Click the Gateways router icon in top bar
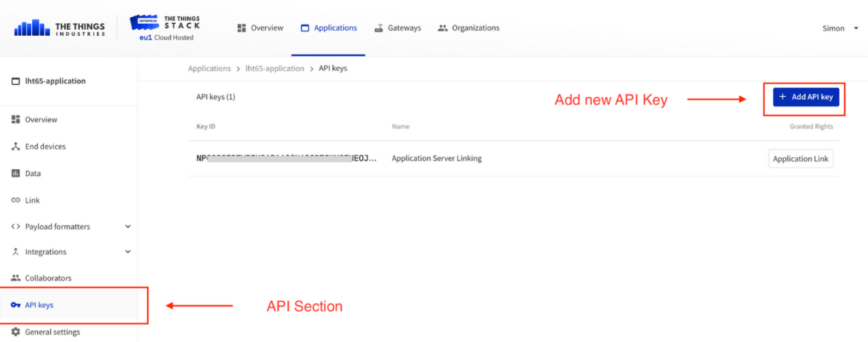Image resolution: width=868 pixels, height=342 pixels. tap(379, 28)
